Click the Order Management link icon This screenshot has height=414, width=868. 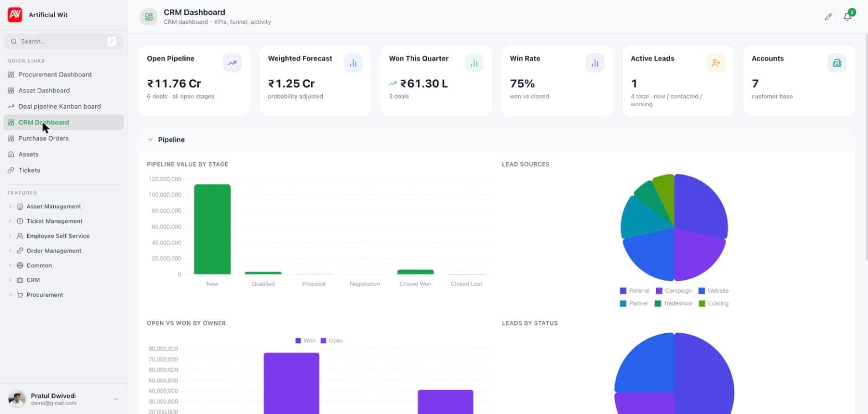20,251
